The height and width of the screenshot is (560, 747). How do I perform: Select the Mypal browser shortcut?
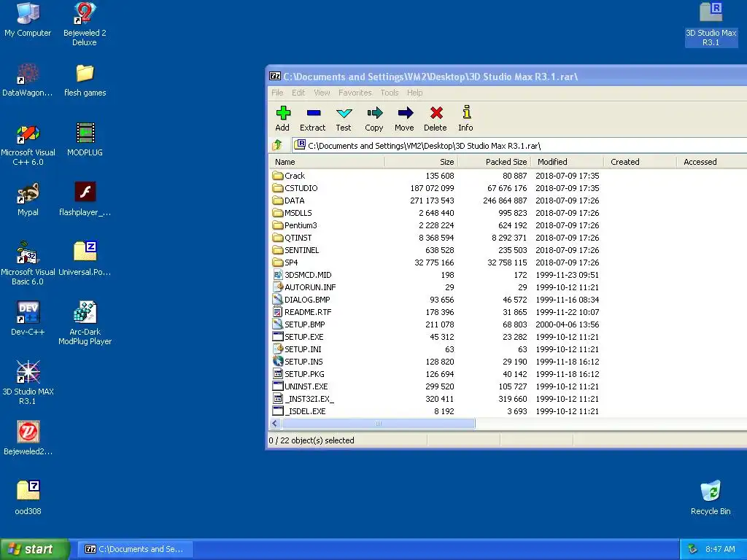point(28,200)
